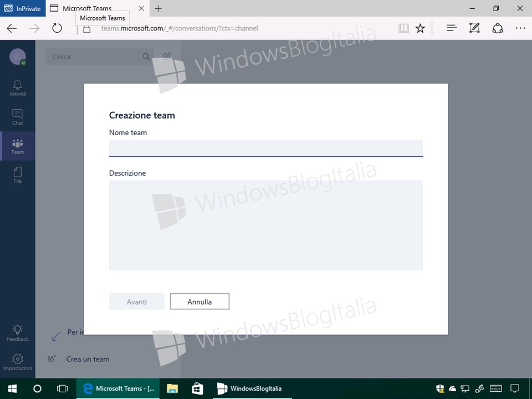This screenshot has width=532, height=399.
Task: Open the Windows Start menu
Action: (x=13, y=388)
